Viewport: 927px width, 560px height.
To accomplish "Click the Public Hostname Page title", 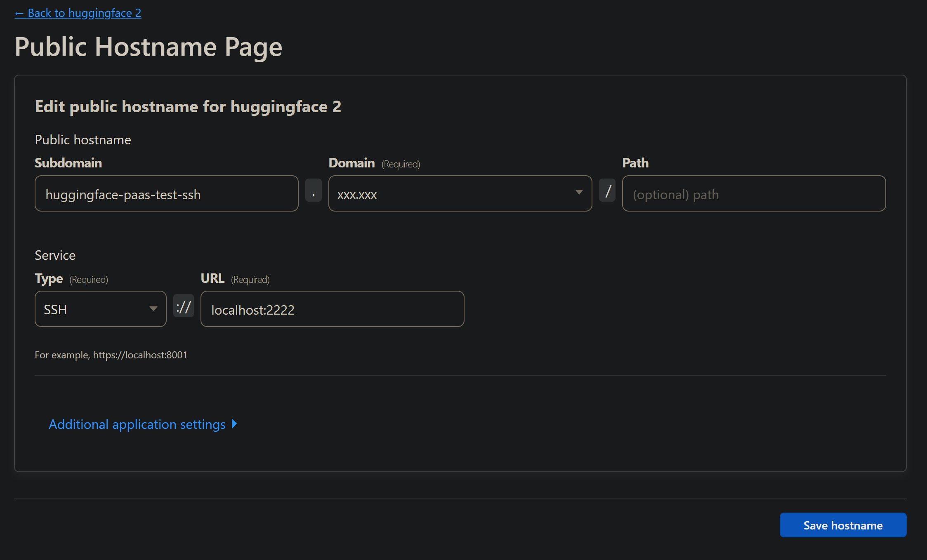I will point(149,47).
